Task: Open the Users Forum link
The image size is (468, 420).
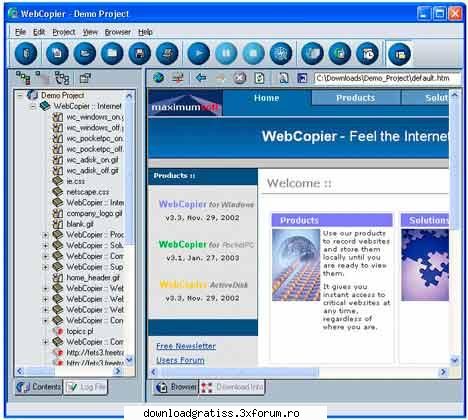Action: (x=180, y=360)
